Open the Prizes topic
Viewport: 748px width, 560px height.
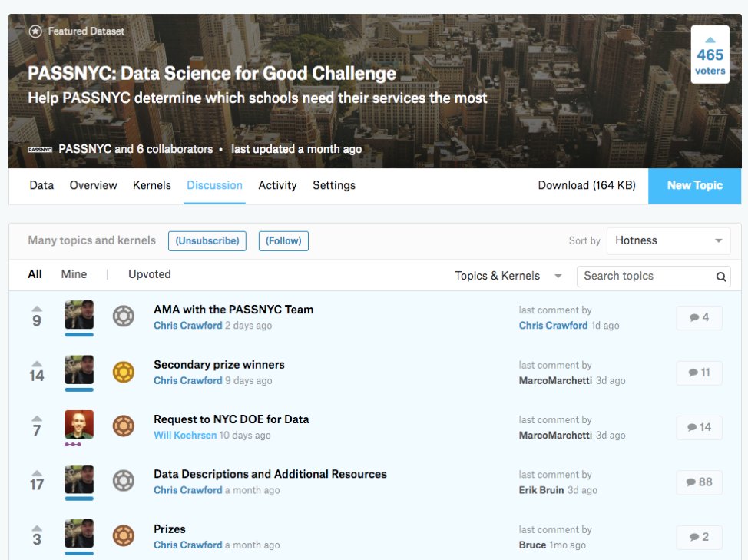(x=170, y=529)
